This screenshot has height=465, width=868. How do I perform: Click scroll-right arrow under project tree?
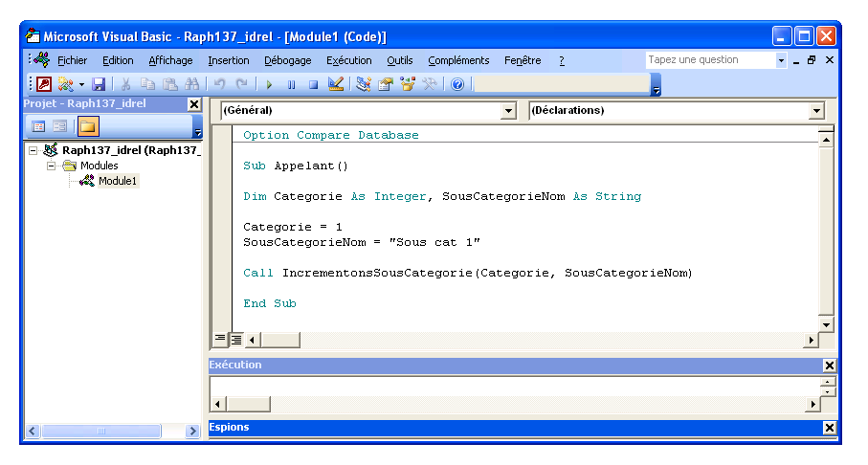tap(192, 431)
